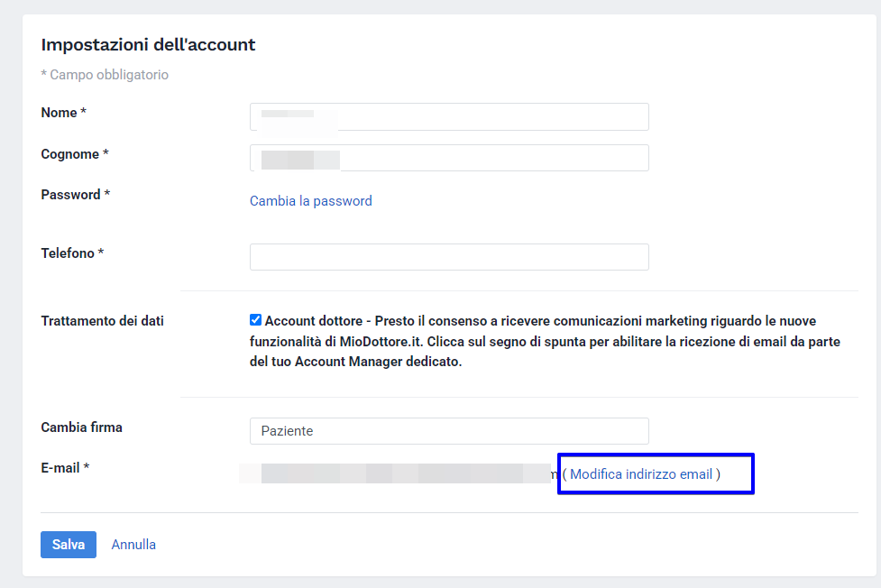This screenshot has height=588, width=881.
Task: Click the Nome field label
Action: pos(63,113)
